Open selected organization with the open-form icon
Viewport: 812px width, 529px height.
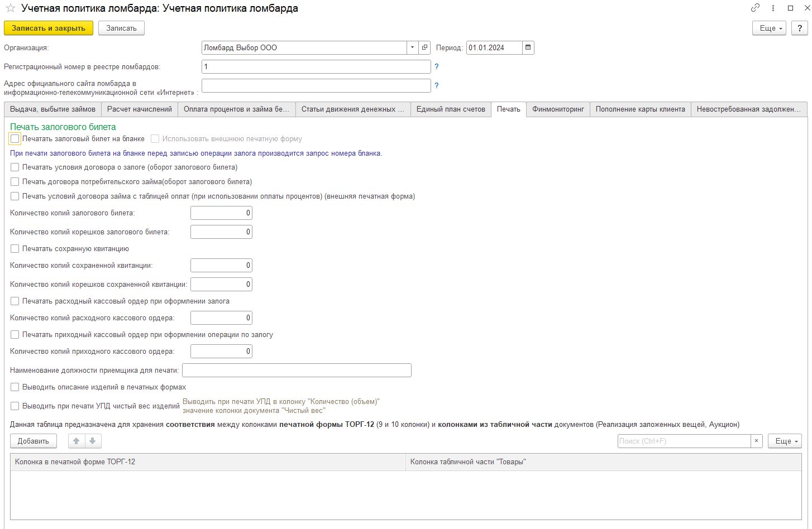point(424,47)
